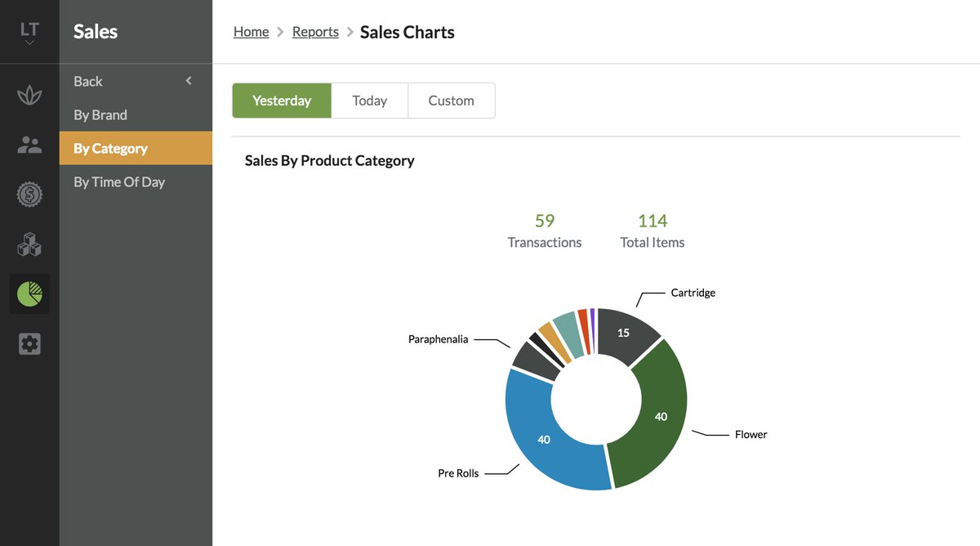Select the customers people icon
The height and width of the screenshot is (546, 980).
click(x=29, y=144)
